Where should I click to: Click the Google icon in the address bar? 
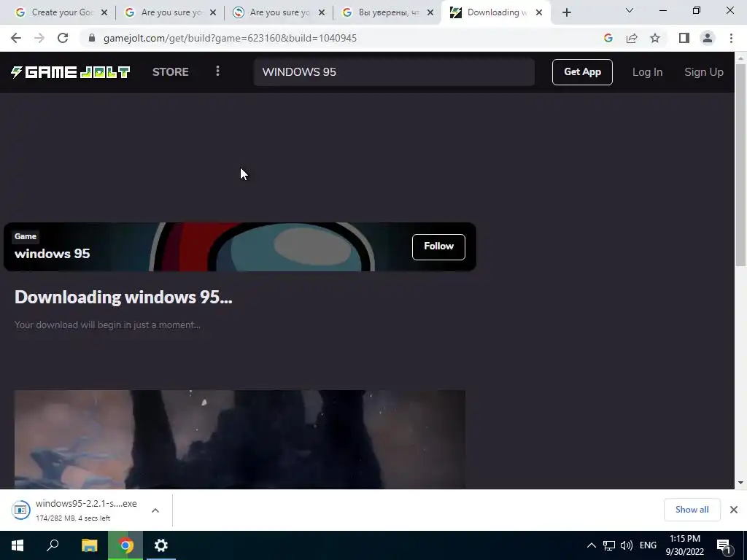coord(608,38)
